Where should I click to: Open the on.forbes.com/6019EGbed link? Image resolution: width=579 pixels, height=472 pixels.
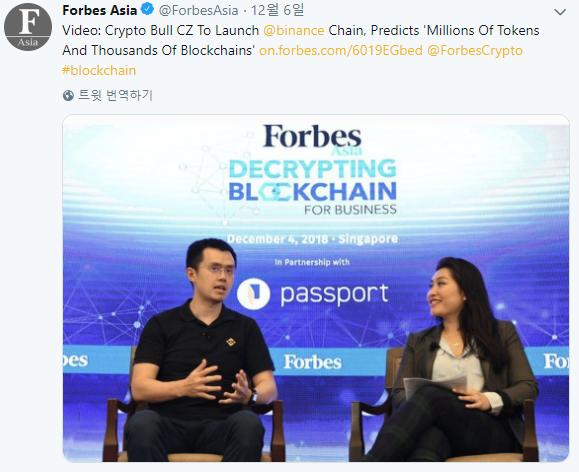[x=340, y=50]
